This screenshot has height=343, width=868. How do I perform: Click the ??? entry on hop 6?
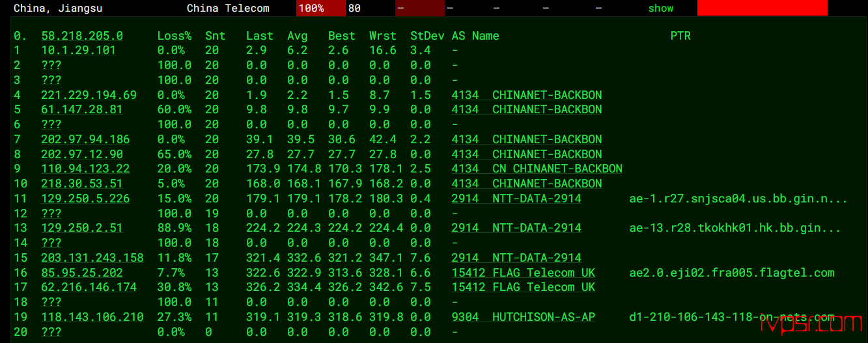click(x=51, y=124)
